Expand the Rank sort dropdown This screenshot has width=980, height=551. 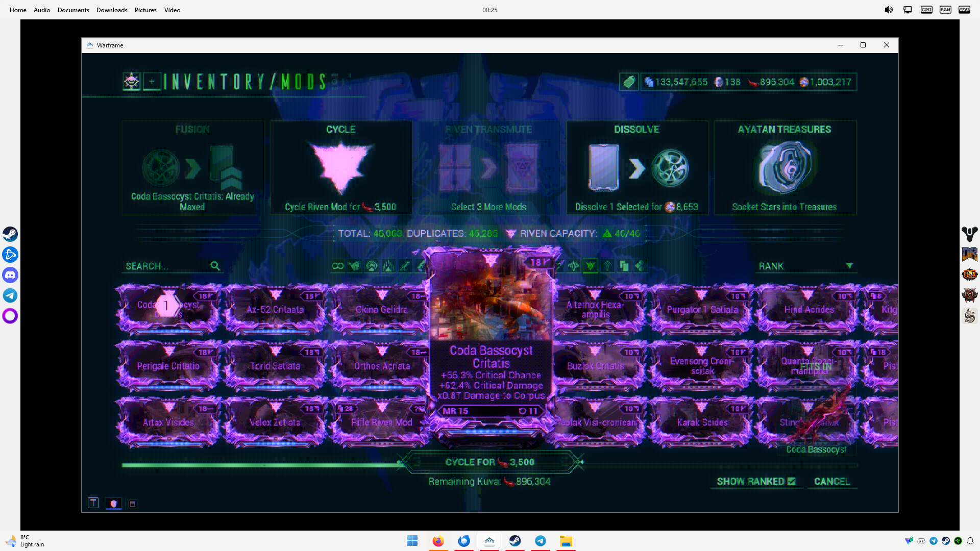849,266
